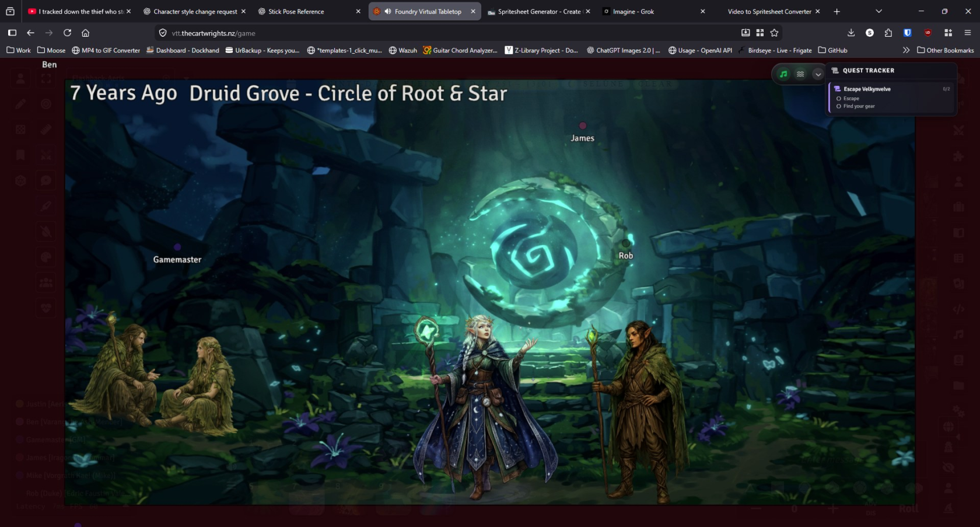Image resolution: width=980 pixels, height=527 pixels.
Task: Open a new browser tab
Action: click(x=837, y=12)
